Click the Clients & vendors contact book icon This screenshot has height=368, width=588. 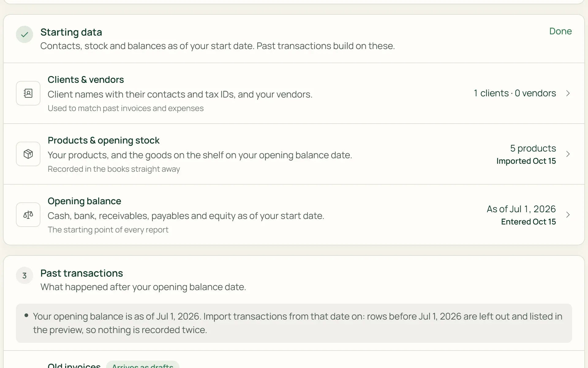tap(28, 93)
